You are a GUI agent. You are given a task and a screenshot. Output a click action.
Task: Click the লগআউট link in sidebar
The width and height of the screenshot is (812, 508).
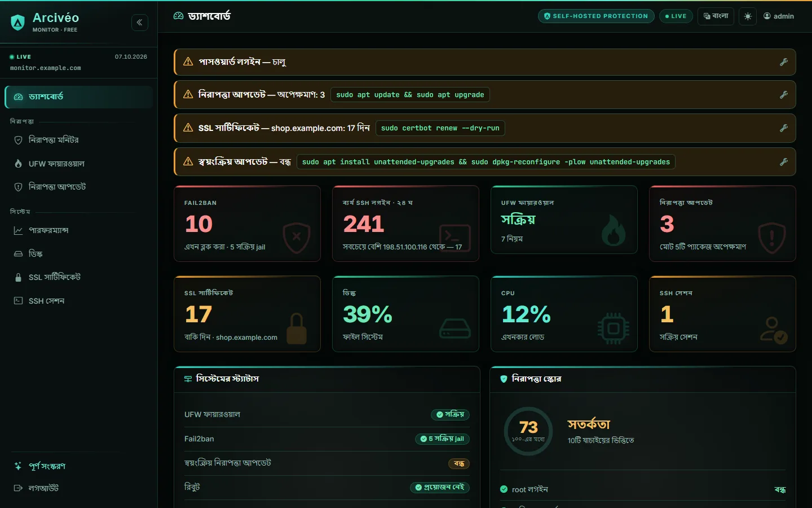[79, 488]
